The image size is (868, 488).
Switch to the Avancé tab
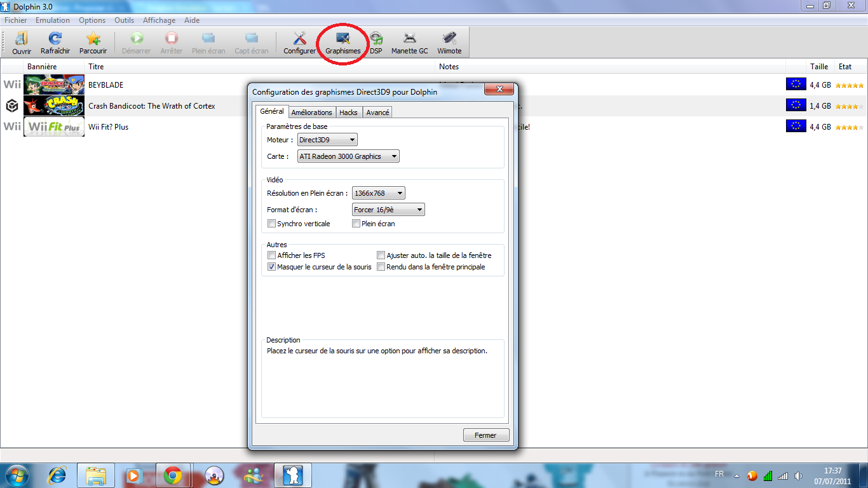point(377,112)
